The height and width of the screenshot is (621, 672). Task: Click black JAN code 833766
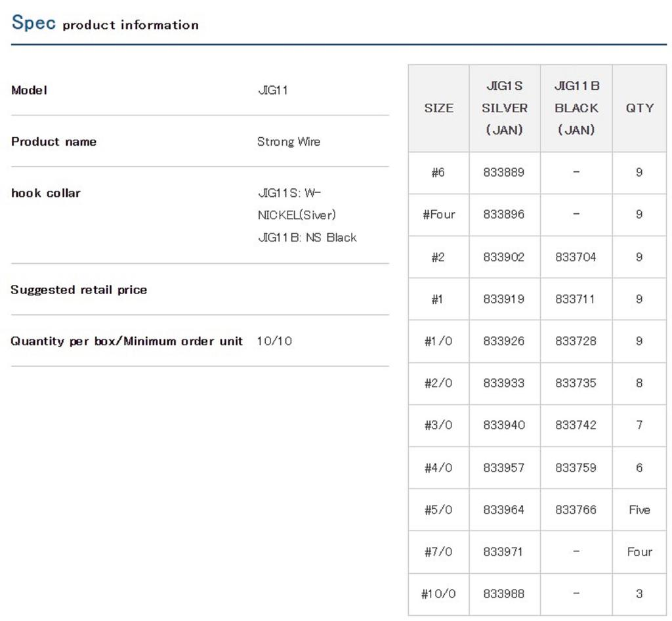click(x=576, y=510)
